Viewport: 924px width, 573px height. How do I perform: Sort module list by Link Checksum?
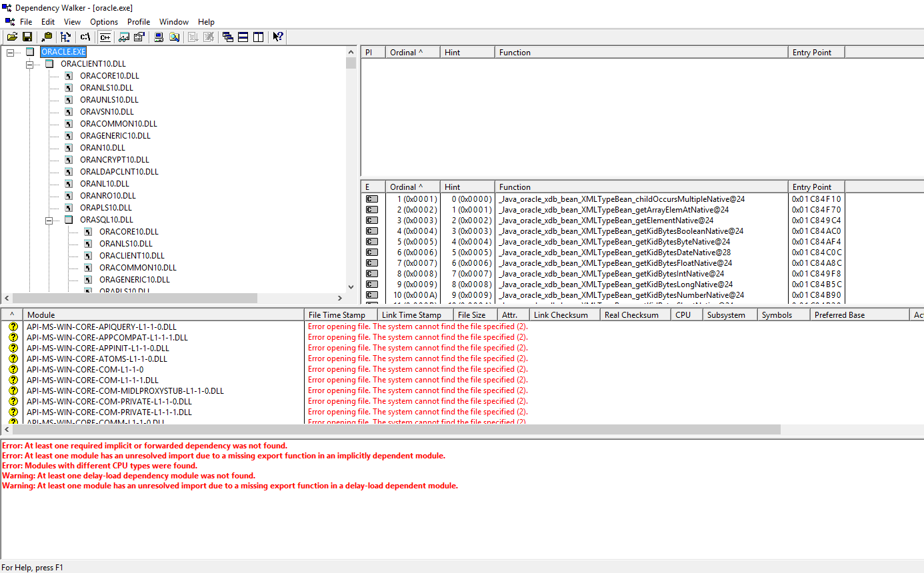click(565, 315)
